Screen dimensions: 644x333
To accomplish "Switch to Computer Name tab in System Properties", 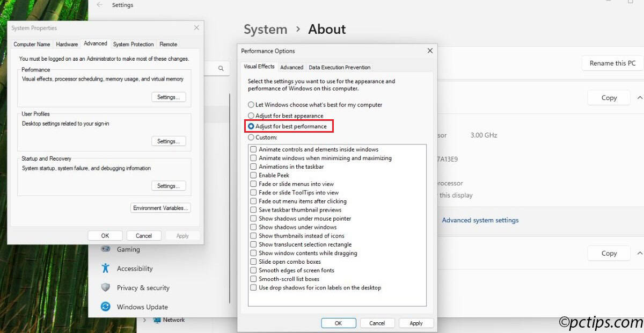I will click(32, 44).
